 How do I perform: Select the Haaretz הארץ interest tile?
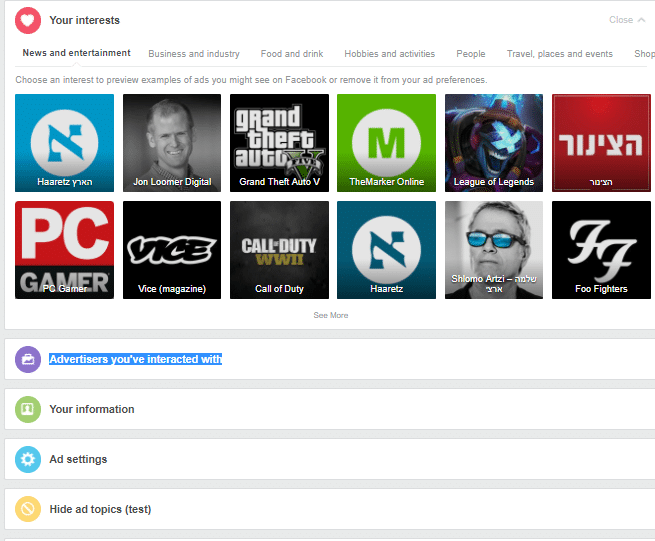coord(64,143)
